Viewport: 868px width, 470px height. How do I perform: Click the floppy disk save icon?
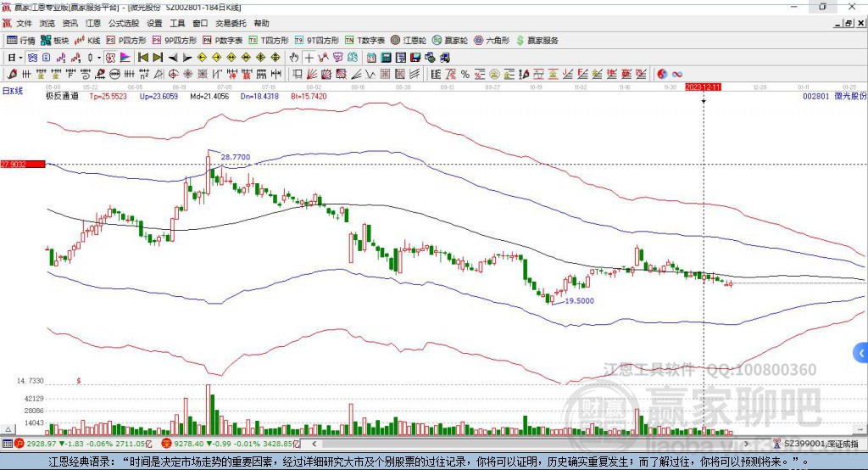415,58
